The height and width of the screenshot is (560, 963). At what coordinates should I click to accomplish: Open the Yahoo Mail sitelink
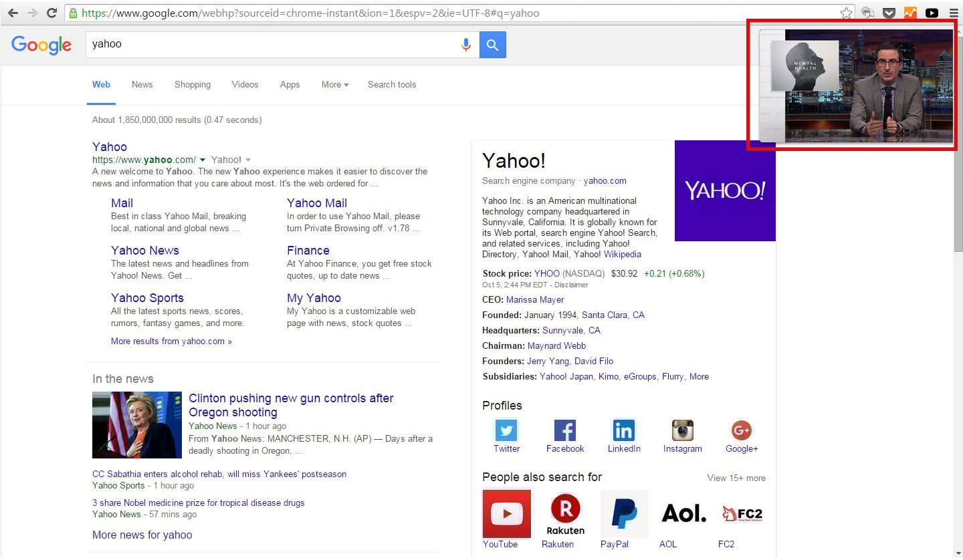tap(317, 203)
